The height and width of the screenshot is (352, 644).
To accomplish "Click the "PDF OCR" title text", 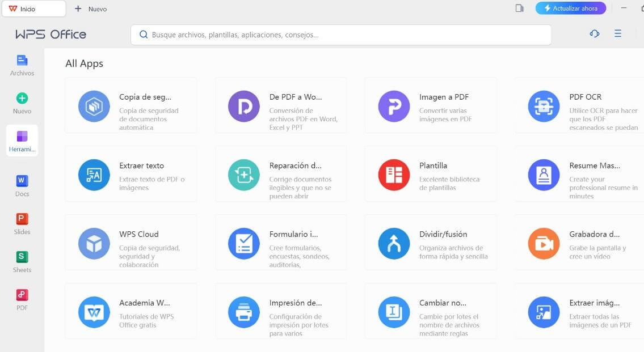I will pyautogui.click(x=585, y=97).
